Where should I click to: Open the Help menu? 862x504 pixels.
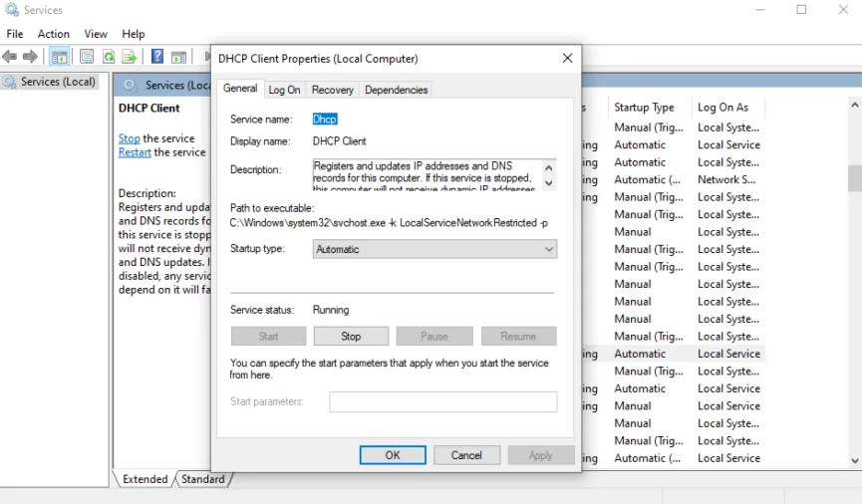134,34
